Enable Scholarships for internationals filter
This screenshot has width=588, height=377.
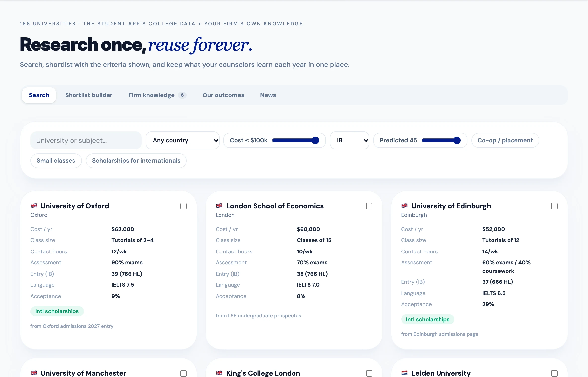pos(136,161)
